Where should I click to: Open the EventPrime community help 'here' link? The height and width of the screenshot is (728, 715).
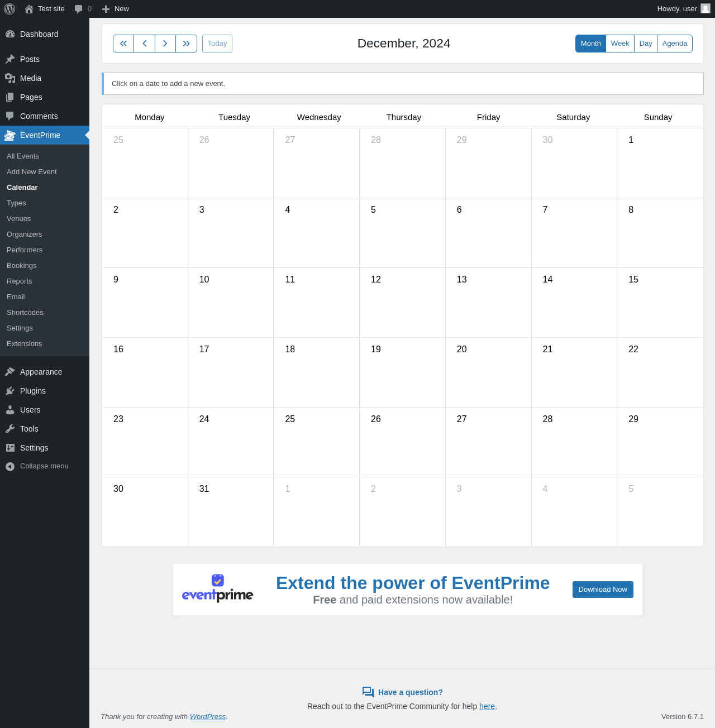(x=487, y=706)
